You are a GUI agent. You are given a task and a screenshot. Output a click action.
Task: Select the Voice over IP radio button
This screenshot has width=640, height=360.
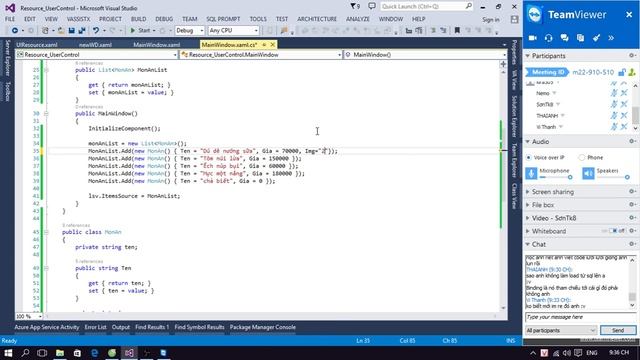coord(529,158)
